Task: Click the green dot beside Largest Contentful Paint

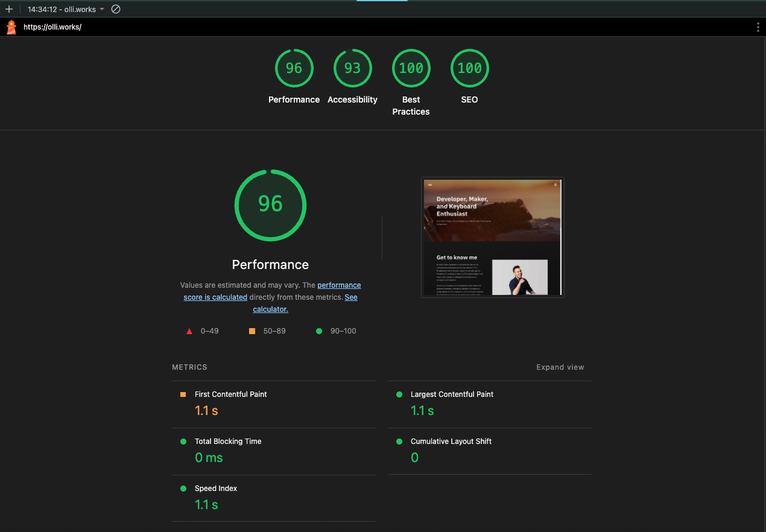Action: click(399, 394)
